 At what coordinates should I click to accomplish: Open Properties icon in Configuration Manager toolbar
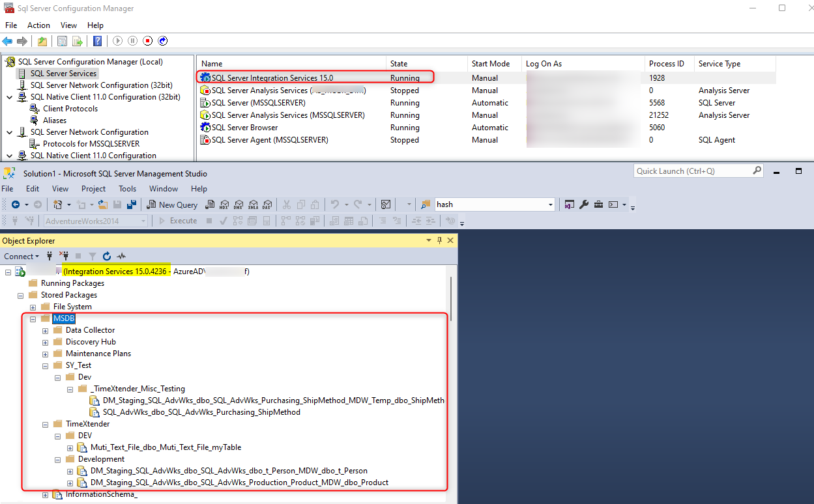pyautogui.click(x=63, y=41)
